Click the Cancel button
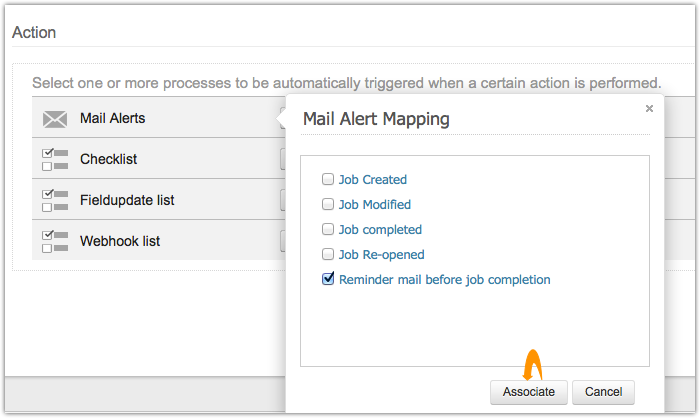The image size is (700, 418). tap(604, 392)
